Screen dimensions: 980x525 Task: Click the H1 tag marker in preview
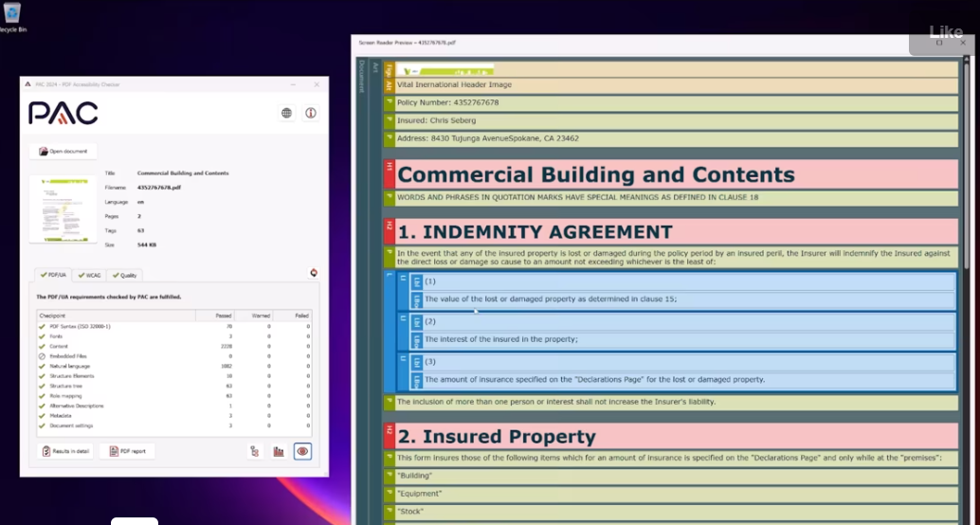click(389, 174)
